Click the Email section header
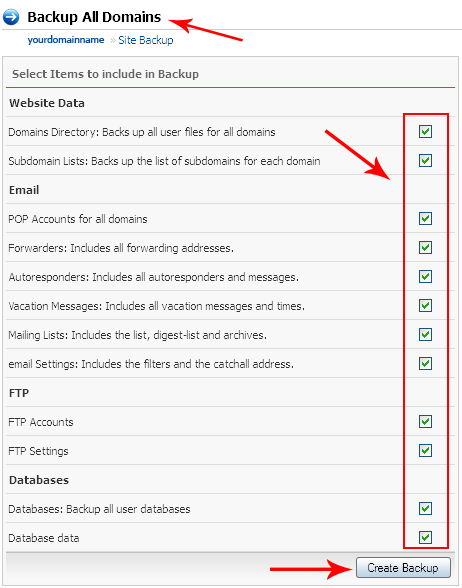The height and width of the screenshot is (588, 462). click(x=24, y=190)
